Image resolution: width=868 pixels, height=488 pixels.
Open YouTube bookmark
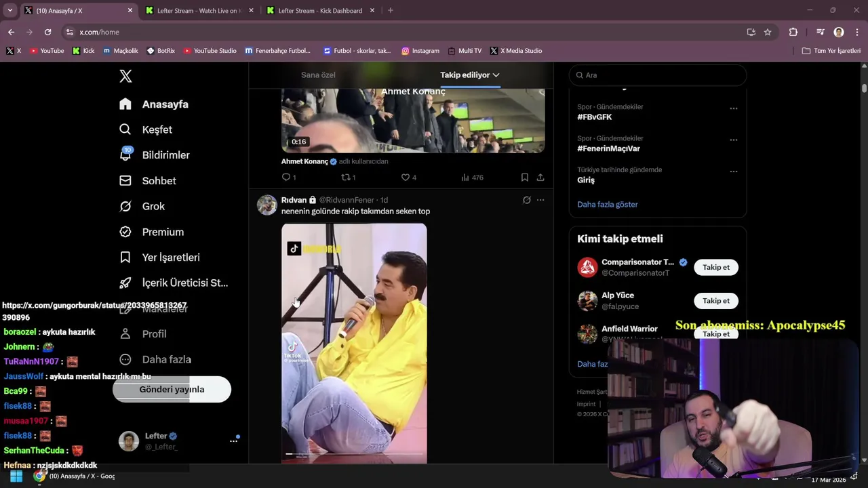tap(46, 51)
